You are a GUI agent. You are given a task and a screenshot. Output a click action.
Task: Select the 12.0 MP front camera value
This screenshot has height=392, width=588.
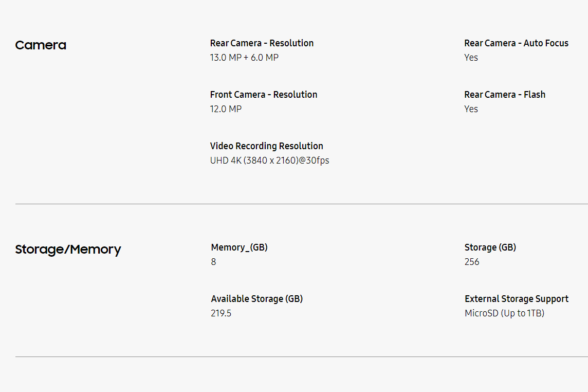coord(226,109)
